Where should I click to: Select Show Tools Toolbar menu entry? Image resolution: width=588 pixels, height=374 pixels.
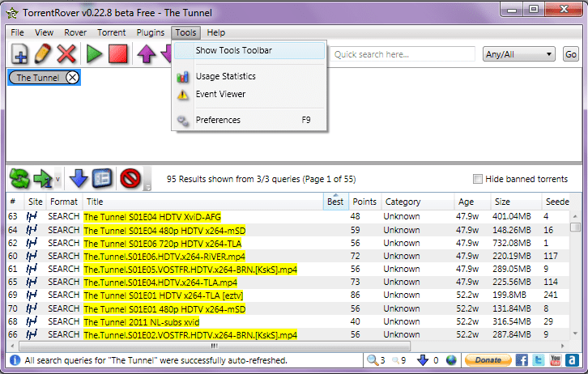[x=249, y=50]
